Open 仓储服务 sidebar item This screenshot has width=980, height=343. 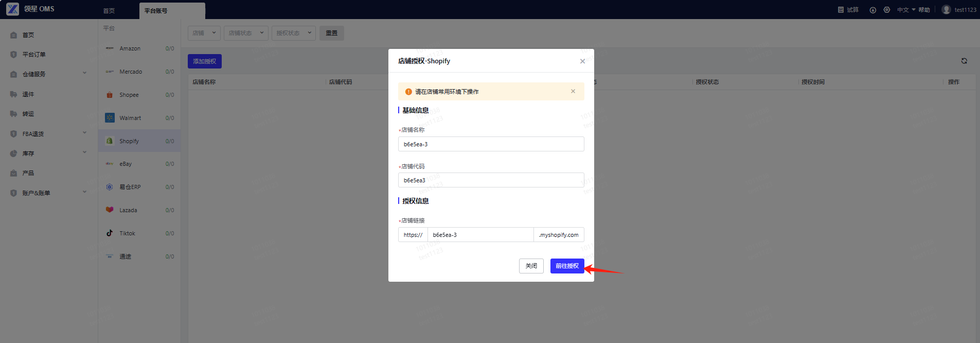[x=34, y=74]
